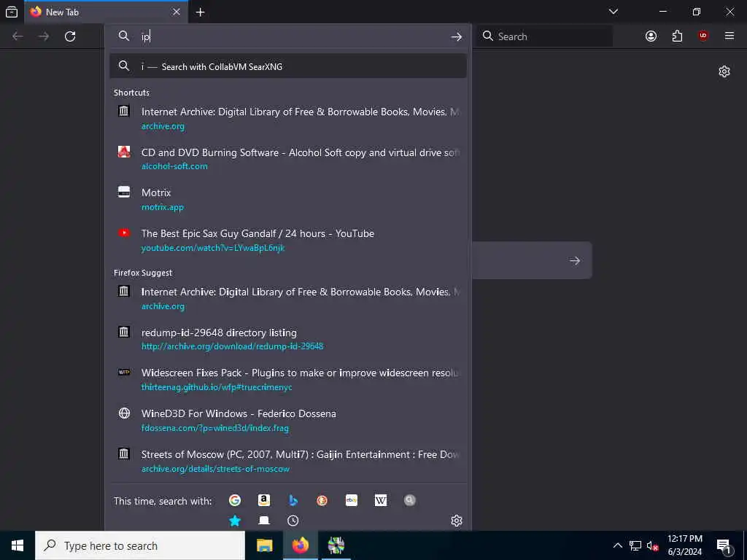Click the motrix.app URL text

click(x=163, y=207)
